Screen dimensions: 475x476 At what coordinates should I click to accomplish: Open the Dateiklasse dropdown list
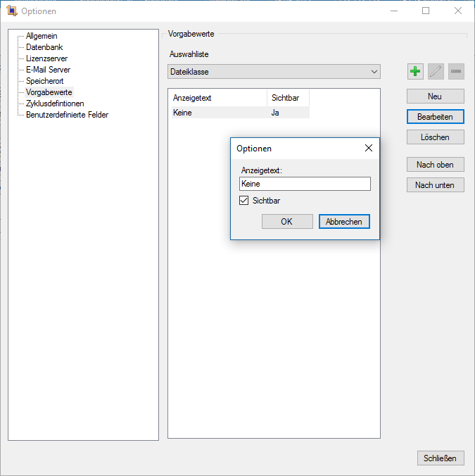pos(274,72)
